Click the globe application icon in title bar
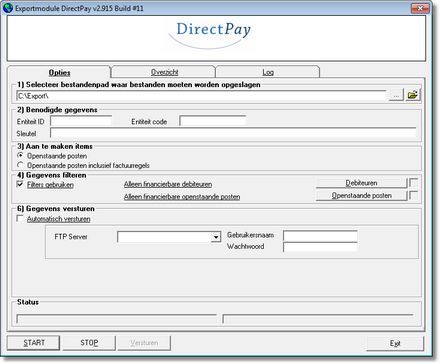Screen dimensions: 440x364 point(8,8)
